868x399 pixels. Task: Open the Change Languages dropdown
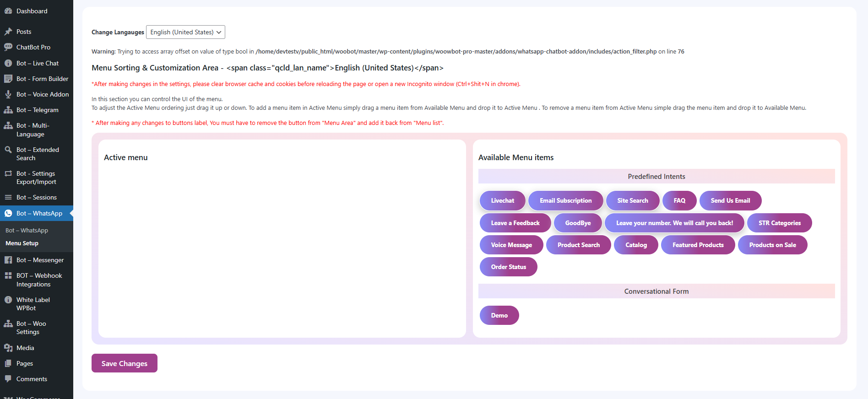click(x=185, y=32)
